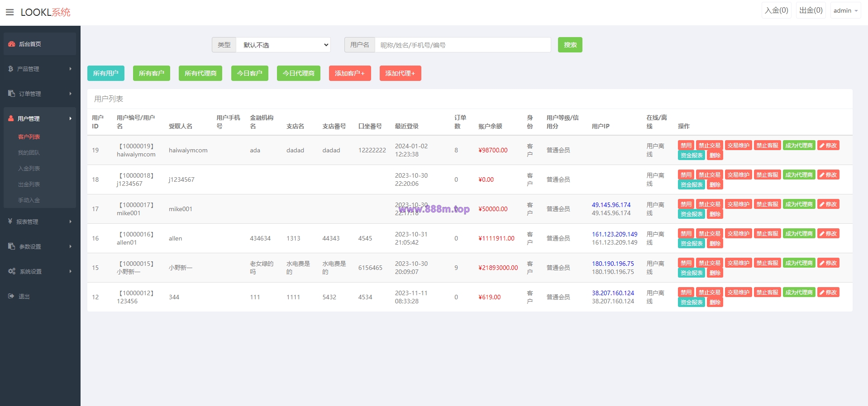
Task: Open 入金(0) notifications
Action: pos(777,10)
